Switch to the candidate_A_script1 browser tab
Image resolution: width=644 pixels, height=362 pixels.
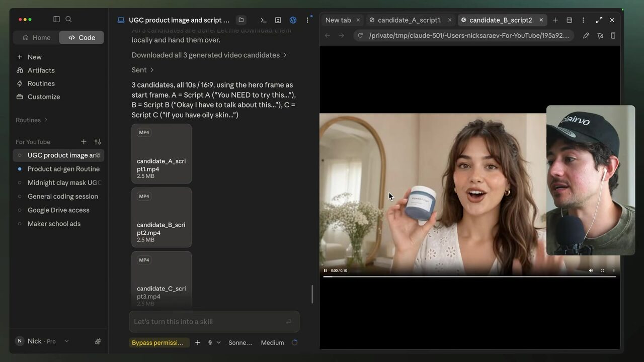click(409, 20)
